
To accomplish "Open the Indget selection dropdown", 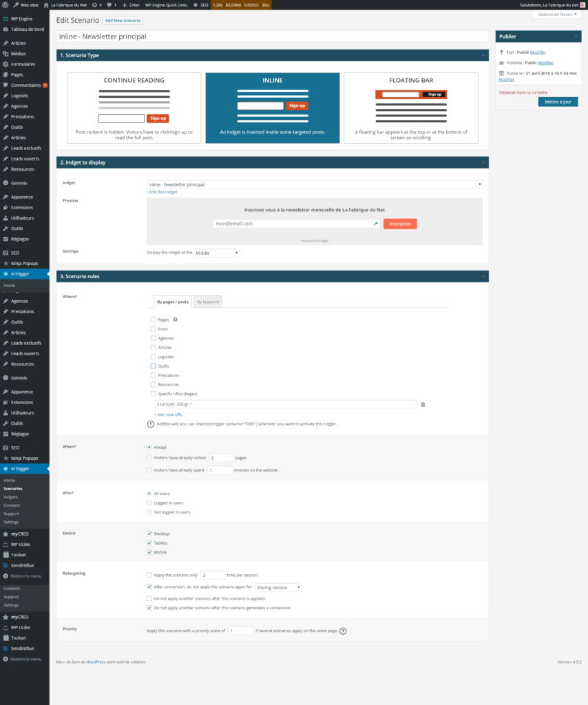I will click(x=314, y=185).
